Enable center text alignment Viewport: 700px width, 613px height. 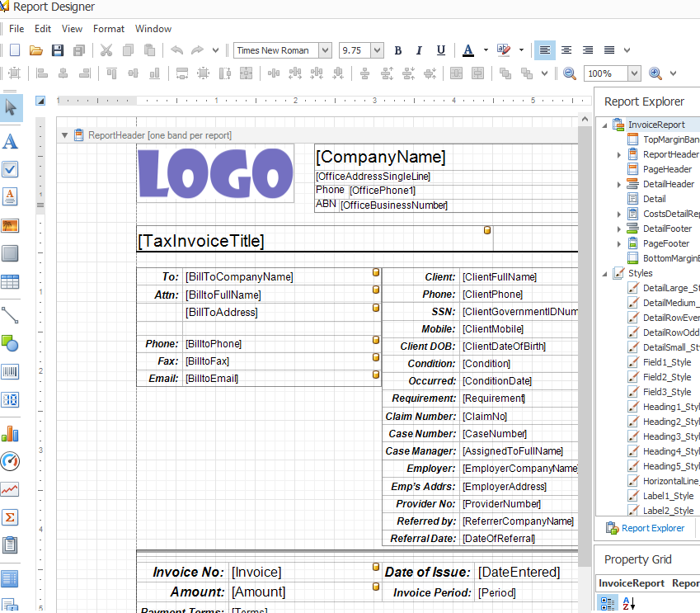(566, 50)
